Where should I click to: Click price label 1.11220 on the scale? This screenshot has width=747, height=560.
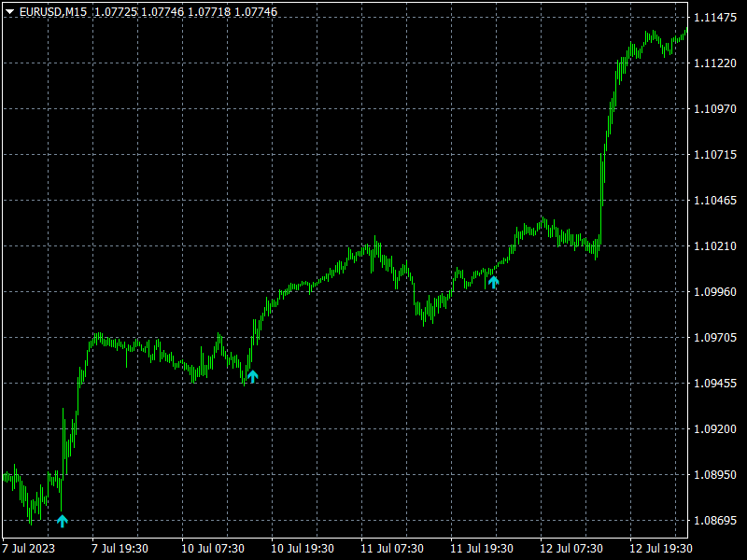(x=715, y=63)
